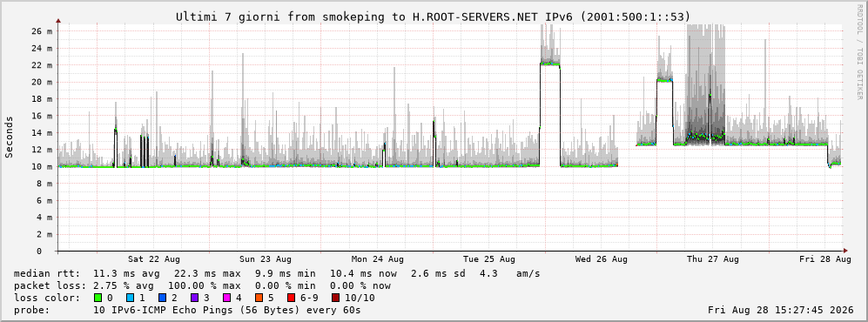The height and width of the screenshot is (322, 868).
Task: Click the Fri 28 Aug axis label
Action: click(825, 259)
